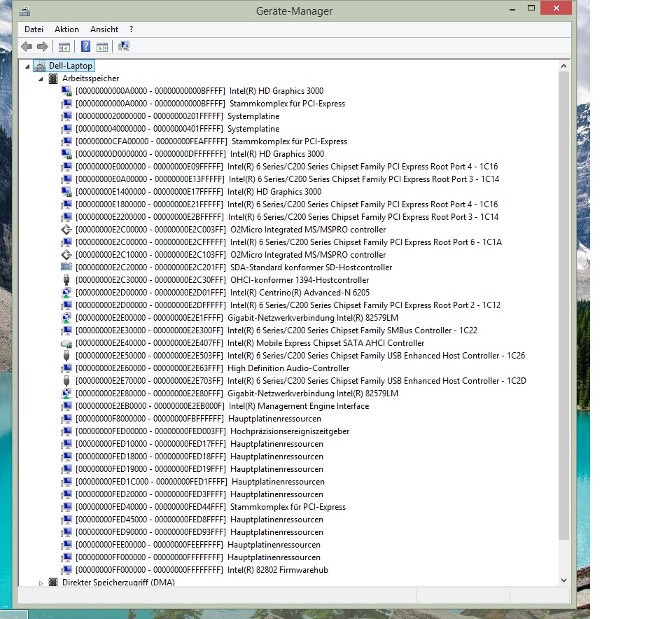Click the properties pane toolbar icon next to Help
The width and height of the screenshot is (672, 619).
(102, 47)
